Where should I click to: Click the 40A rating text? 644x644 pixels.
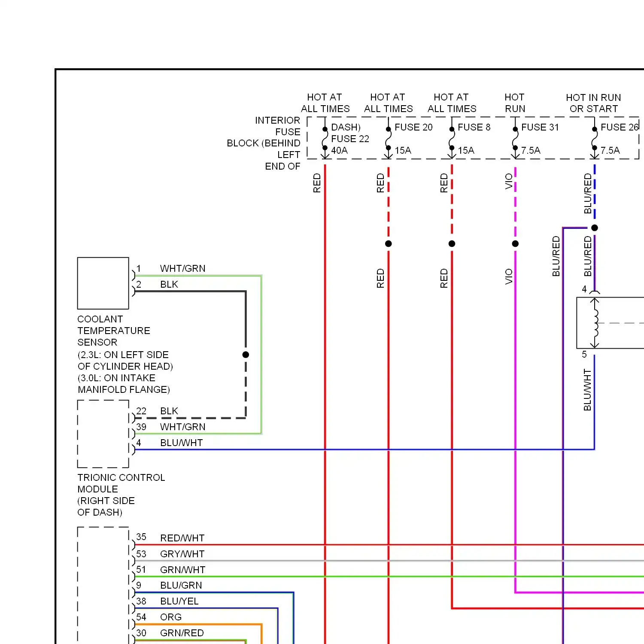[x=339, y=151]
